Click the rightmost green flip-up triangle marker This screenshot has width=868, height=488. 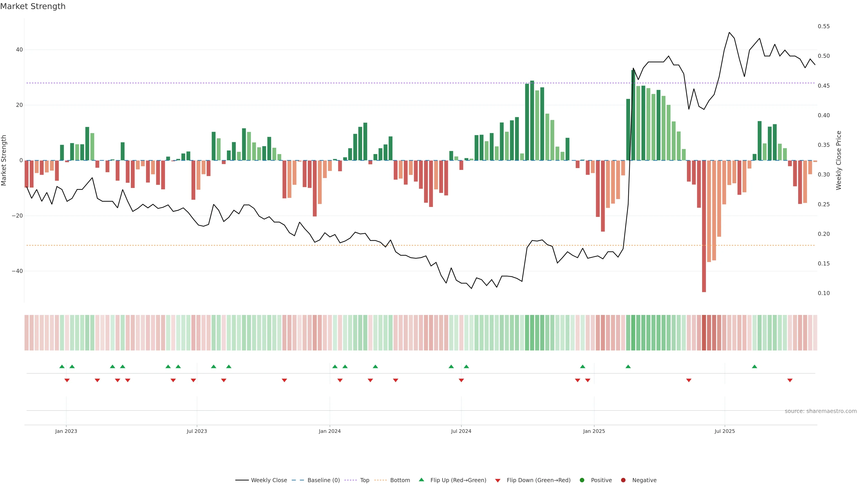[755, 366]
